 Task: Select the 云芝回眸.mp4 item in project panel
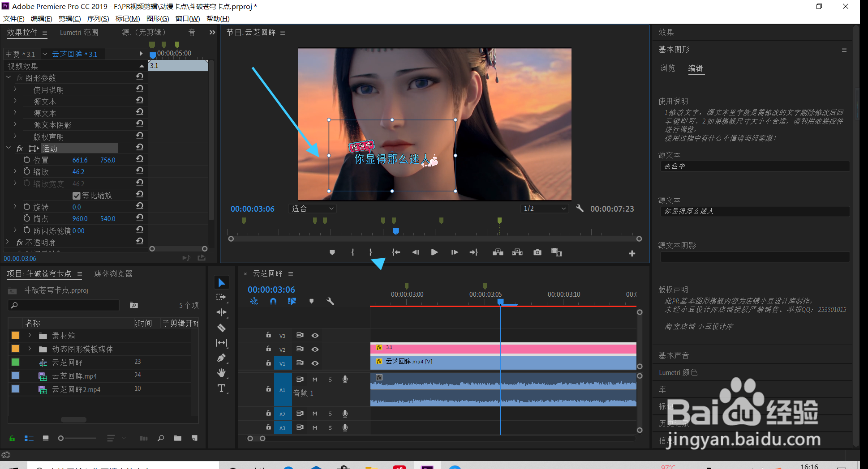tap(74, 376)
